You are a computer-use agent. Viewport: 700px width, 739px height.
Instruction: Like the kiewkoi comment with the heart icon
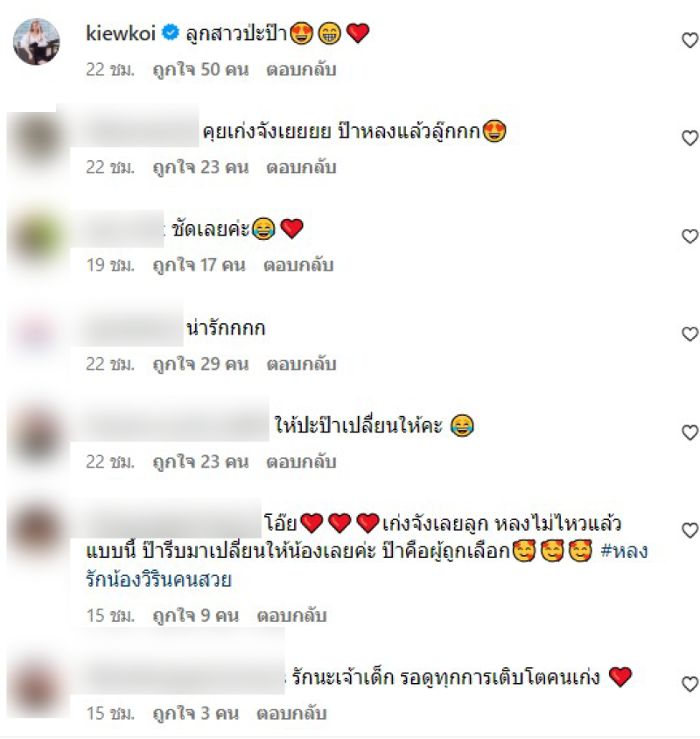[689, 40]
